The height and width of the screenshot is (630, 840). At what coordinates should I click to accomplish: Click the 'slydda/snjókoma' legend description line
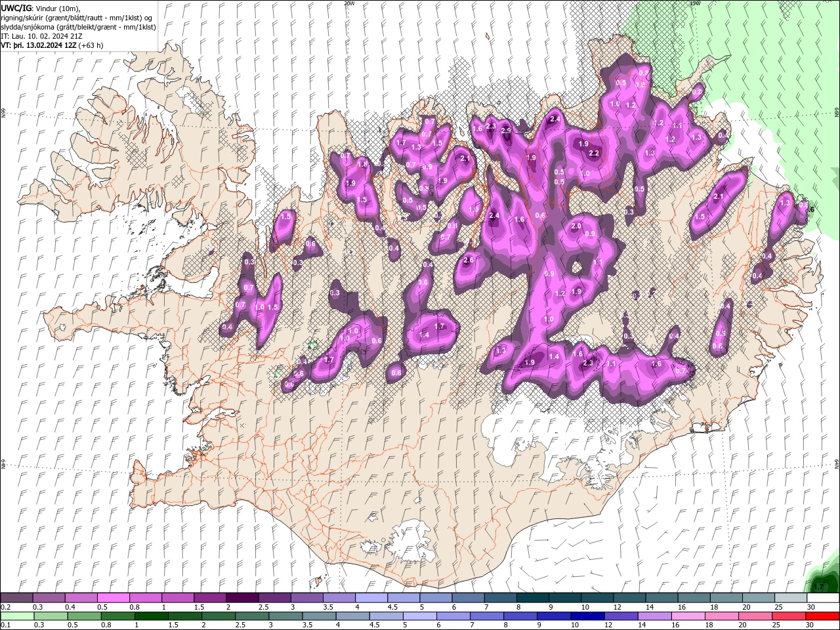(78, 27)
